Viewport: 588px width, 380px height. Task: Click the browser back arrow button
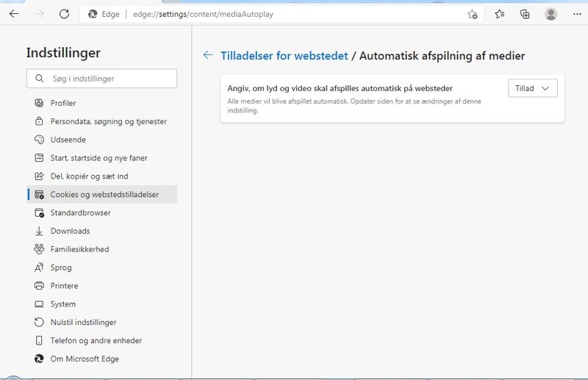tap(14, 14)
